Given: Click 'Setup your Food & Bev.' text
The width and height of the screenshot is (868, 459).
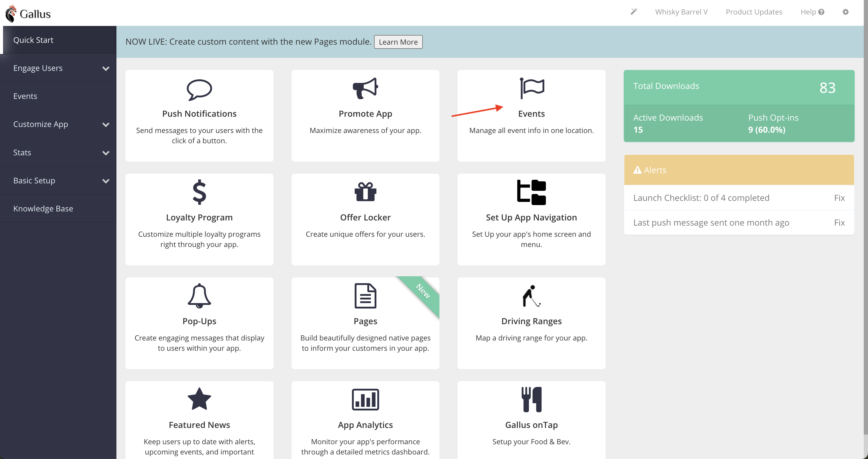Looking at the screenshot, I should click(x=531, y=442).
